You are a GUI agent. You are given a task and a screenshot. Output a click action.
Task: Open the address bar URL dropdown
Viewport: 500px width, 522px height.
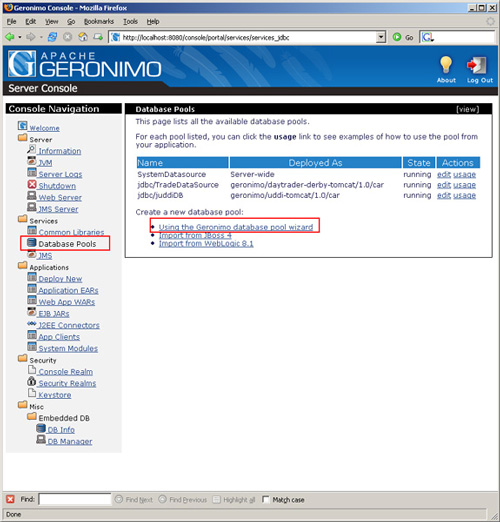(381, 37)
